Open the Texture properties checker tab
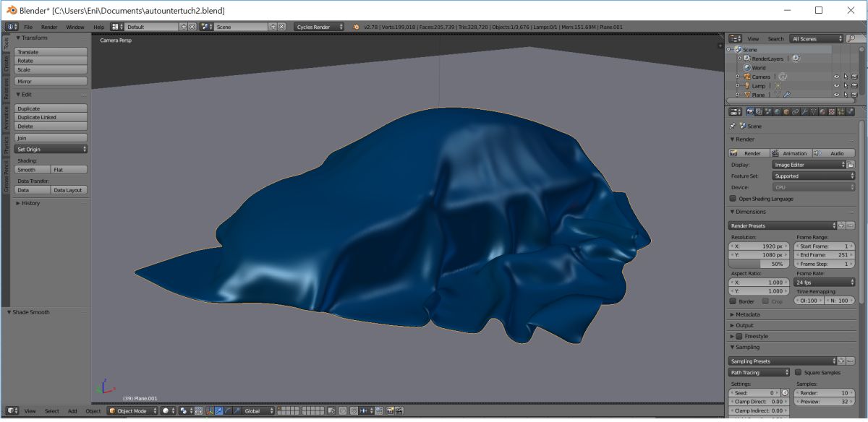 pyautogui.click(x=831, y=112)
